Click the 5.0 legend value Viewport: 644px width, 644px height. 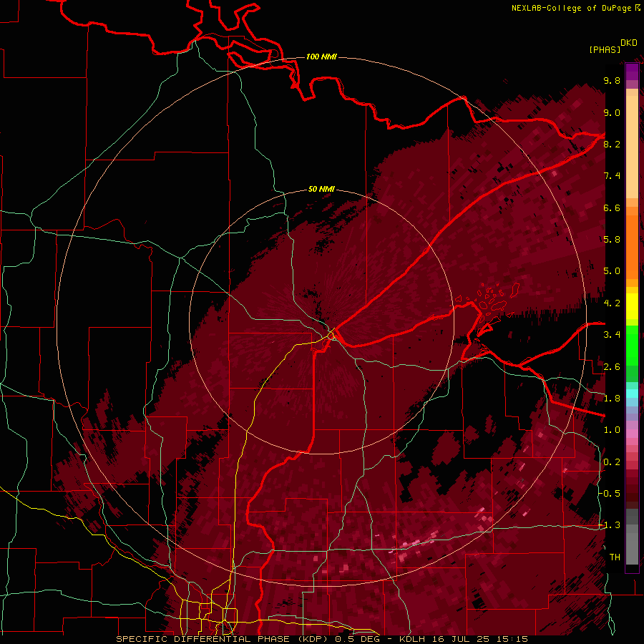[x=612, y=271]
